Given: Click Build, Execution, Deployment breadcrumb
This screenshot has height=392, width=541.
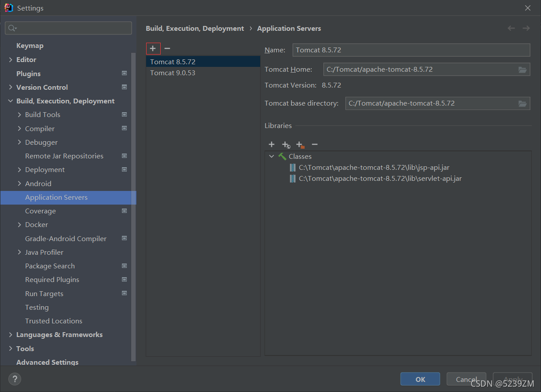Looking at the screenshot, I should tap(195, 28).
